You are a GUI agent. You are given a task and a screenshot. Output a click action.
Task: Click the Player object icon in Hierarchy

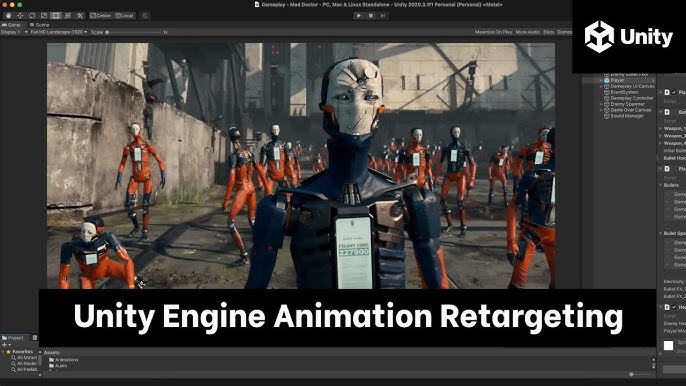[x=607, y=81]
